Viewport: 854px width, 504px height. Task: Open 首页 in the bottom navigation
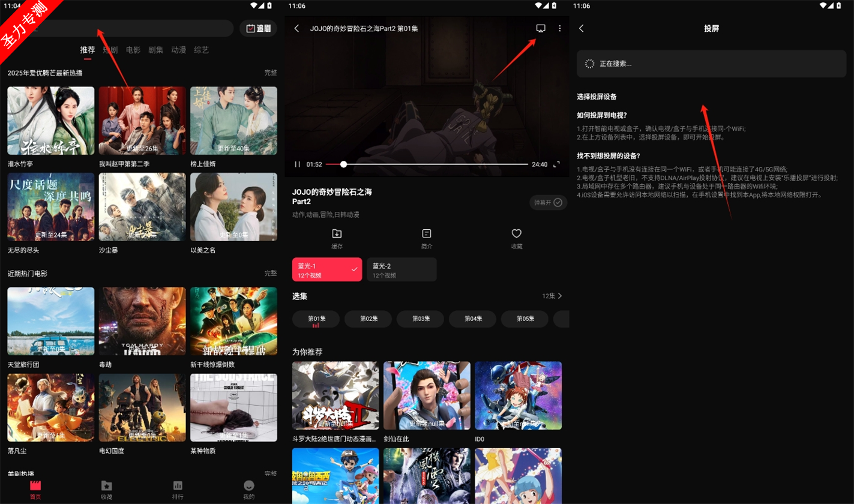[x=35, y=490]
